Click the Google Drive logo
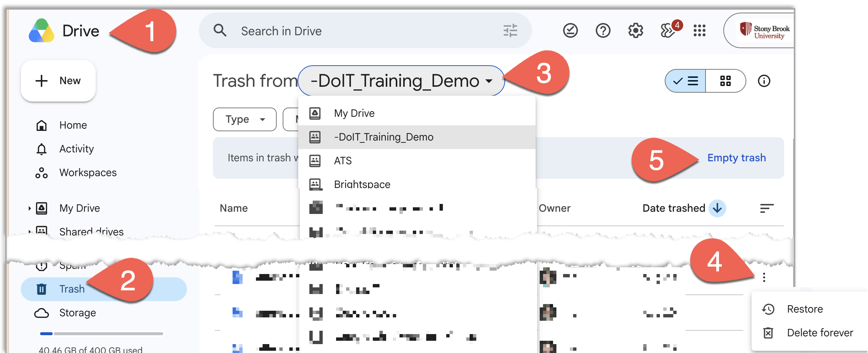The width and height of the screenshot is (868, 353). coord(42,31)
